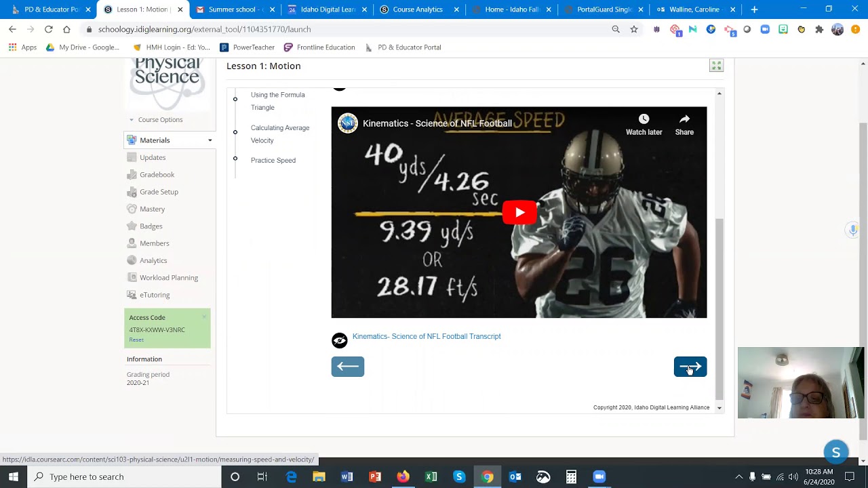Open Updates in the course sidebar
This screenshot has width=868, height=488.
(x=153, y=157)
